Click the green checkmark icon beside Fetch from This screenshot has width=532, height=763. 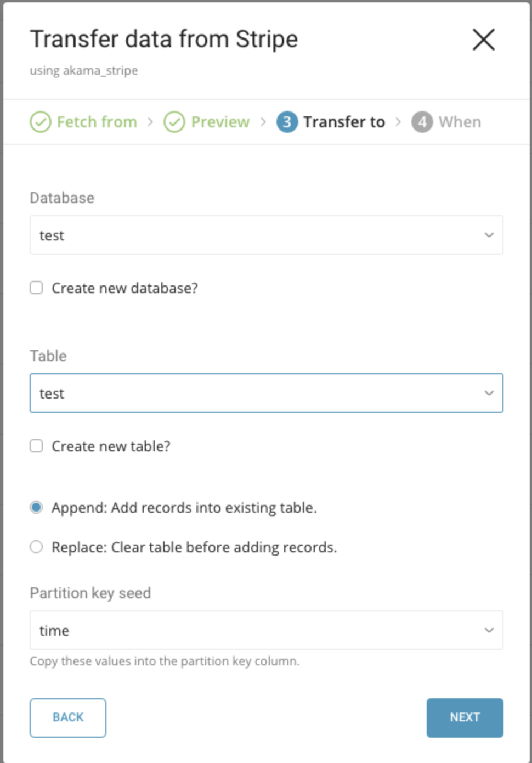[x=41, y=122]
